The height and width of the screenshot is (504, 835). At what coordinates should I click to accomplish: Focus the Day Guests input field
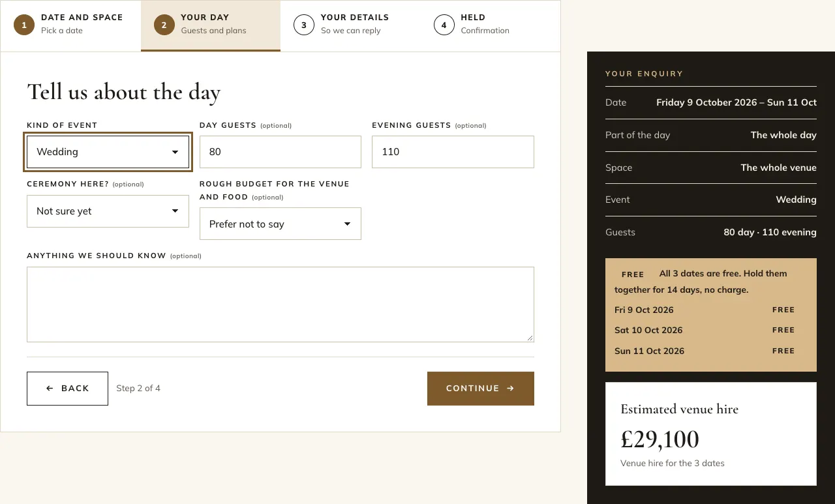(281, 152)
